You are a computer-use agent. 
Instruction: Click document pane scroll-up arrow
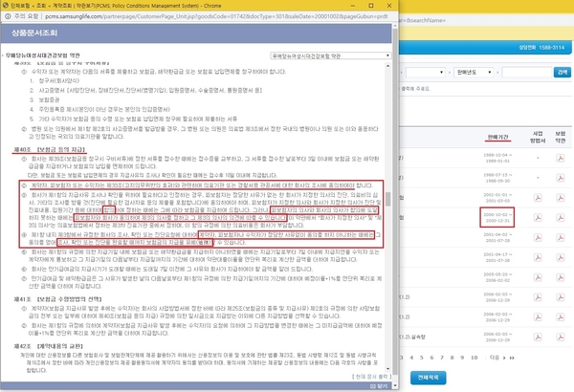pyautogui.click(x=387, y=66)
